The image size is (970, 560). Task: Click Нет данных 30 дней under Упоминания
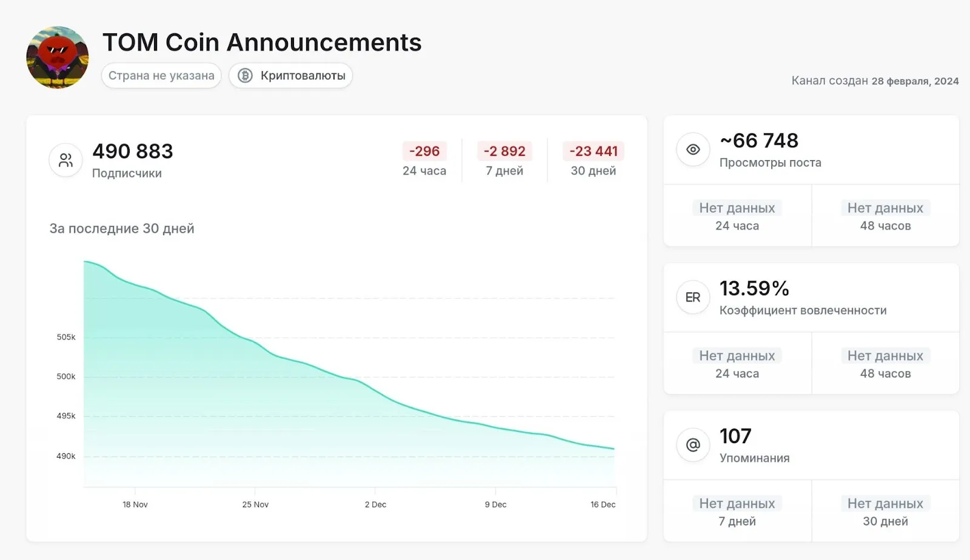coord(885,512)
